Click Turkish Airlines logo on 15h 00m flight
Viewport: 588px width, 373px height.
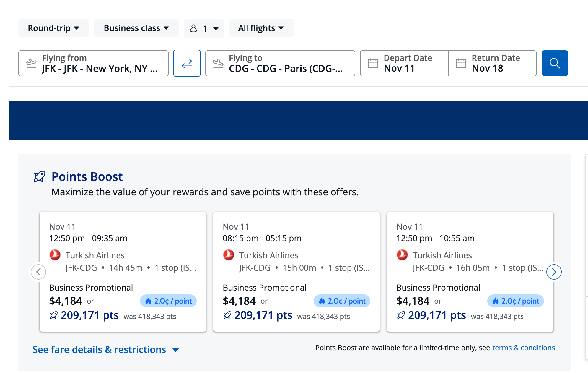tap(229, 255)
